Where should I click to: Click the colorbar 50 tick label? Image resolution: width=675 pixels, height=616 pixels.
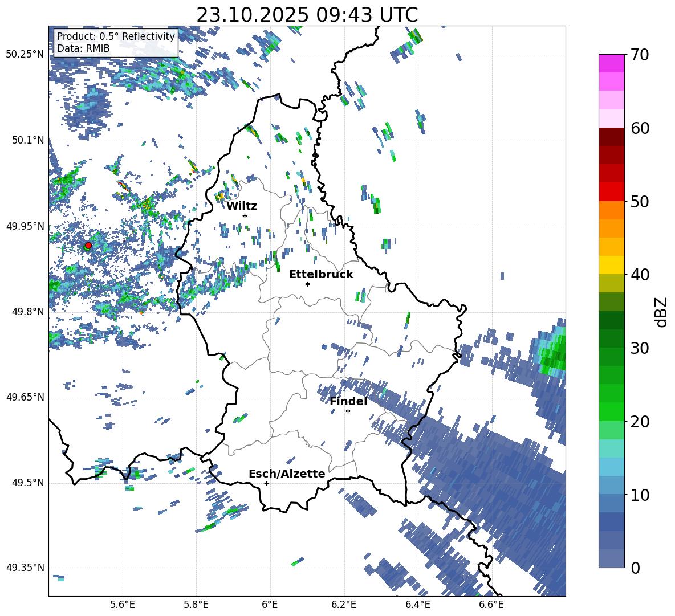640,201
